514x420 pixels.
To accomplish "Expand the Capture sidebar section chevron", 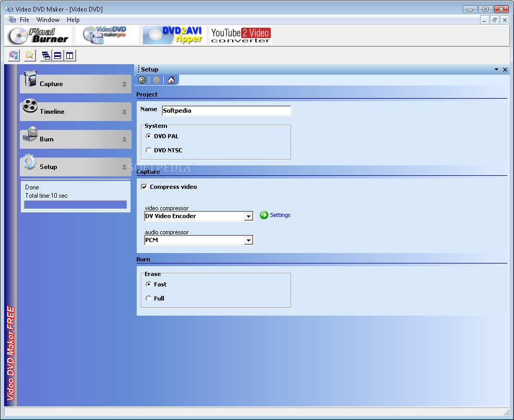I will pyautogui.click(x=125, y=85).
